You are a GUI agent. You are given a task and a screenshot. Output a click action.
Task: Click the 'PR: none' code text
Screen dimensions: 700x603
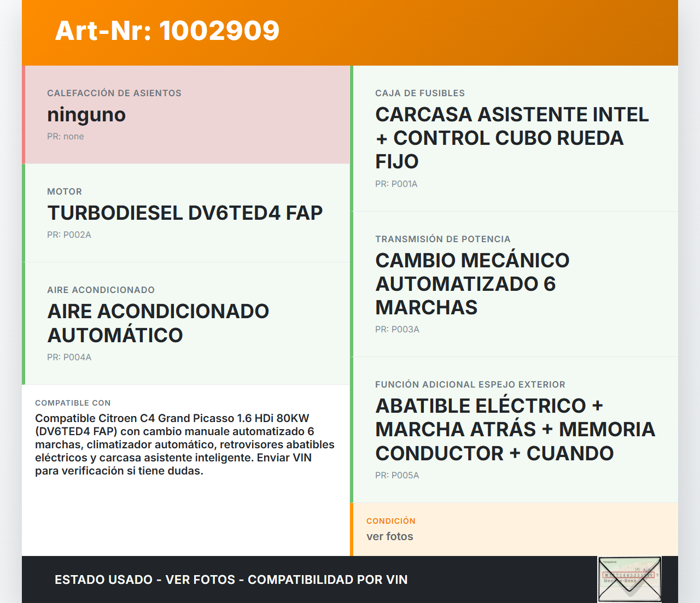(x=66, y=137)
